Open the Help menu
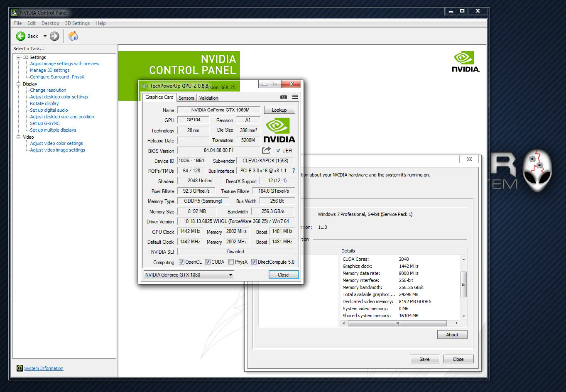 100,23
